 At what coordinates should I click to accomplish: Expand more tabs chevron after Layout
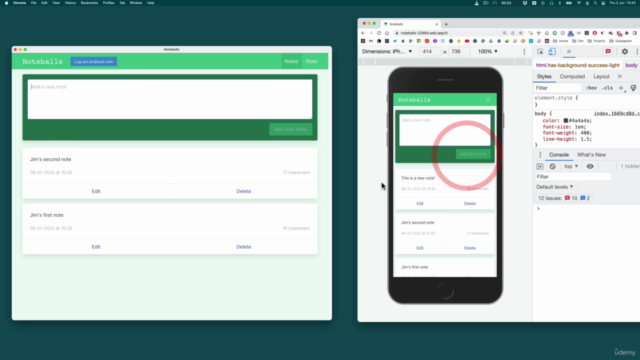click(x=620, y=77)
